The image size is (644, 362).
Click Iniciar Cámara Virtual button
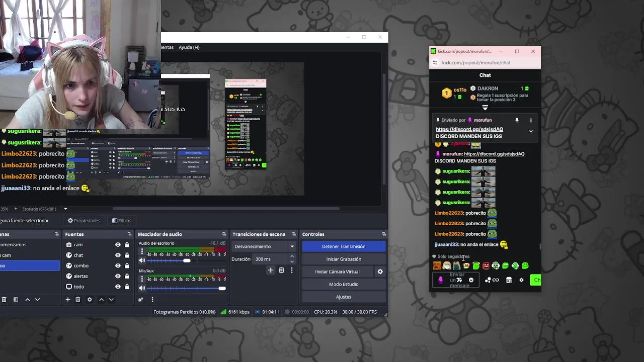coord(337,271)
